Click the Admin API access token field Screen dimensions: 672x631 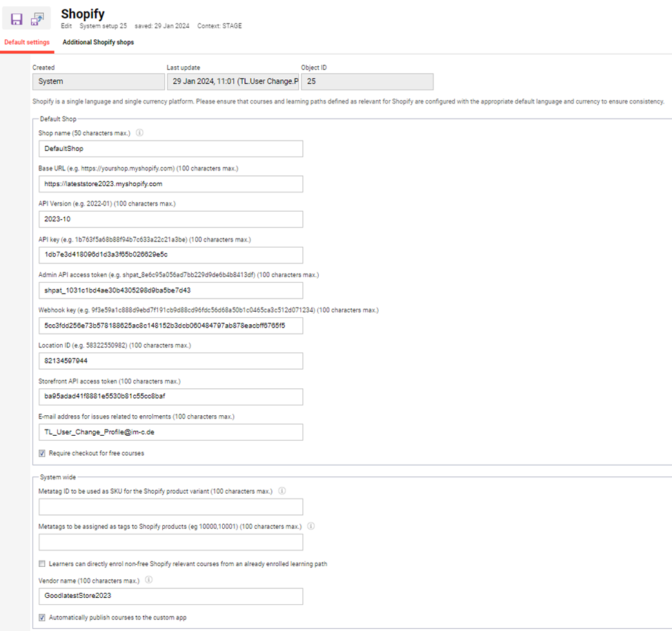(170, 290)
